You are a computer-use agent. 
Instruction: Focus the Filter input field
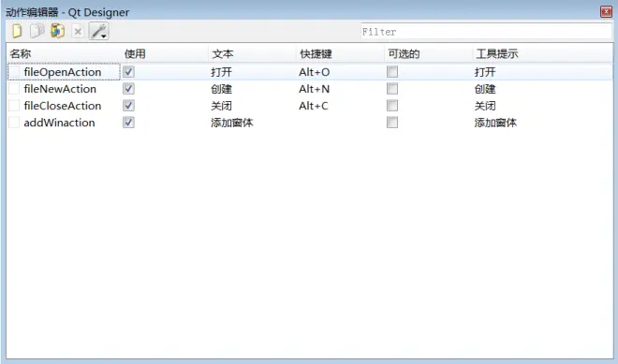coord(486,32)
